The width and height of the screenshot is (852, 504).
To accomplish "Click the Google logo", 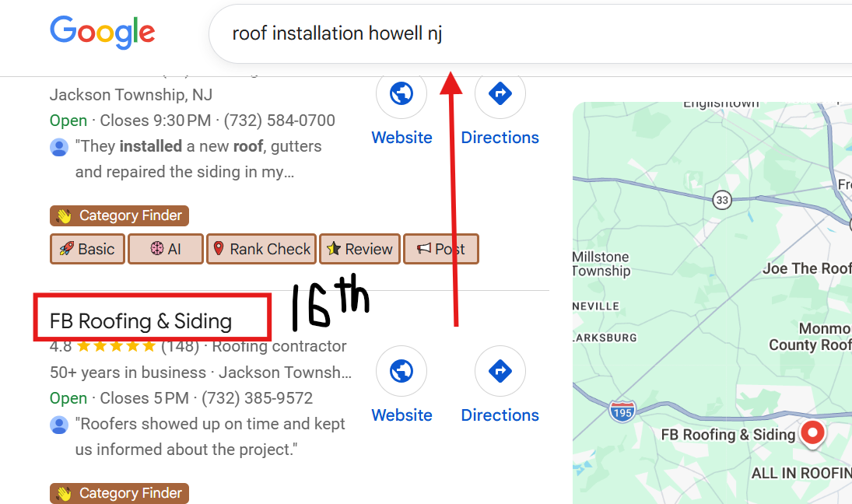I will (x=102, y=32).
